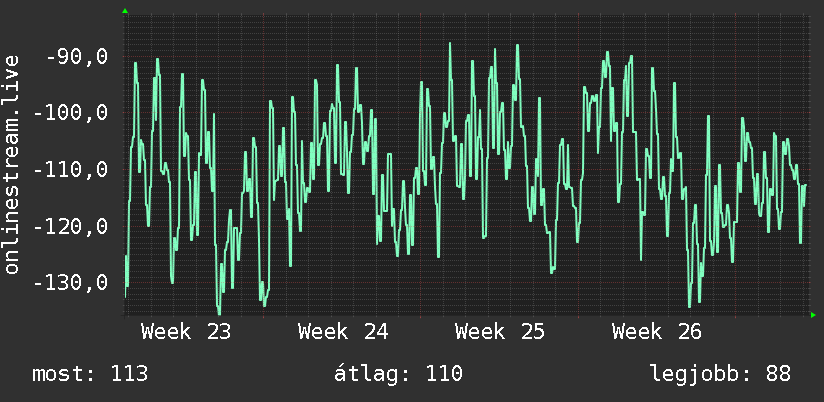Click the number 113 after 'most'
This screenshot has height=402, width=824.
pyautogui.click(x=129, y=374)
